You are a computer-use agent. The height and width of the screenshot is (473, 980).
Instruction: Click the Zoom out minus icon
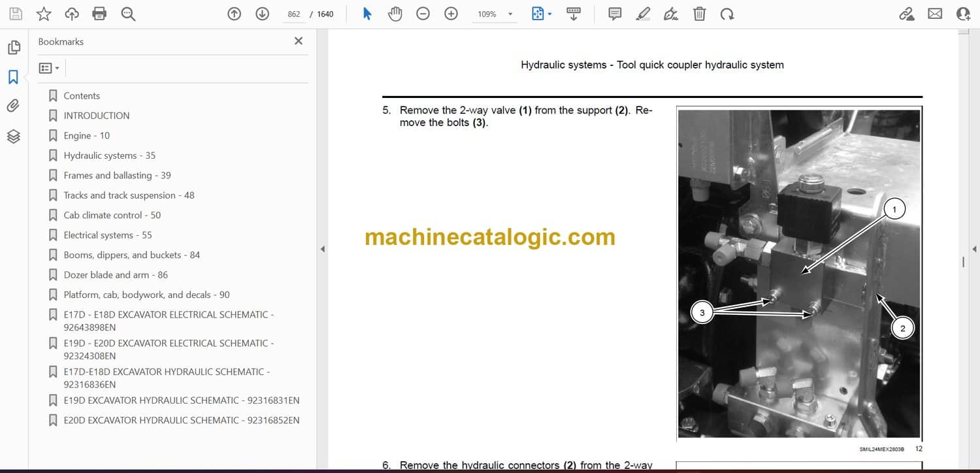coord(423,14)
